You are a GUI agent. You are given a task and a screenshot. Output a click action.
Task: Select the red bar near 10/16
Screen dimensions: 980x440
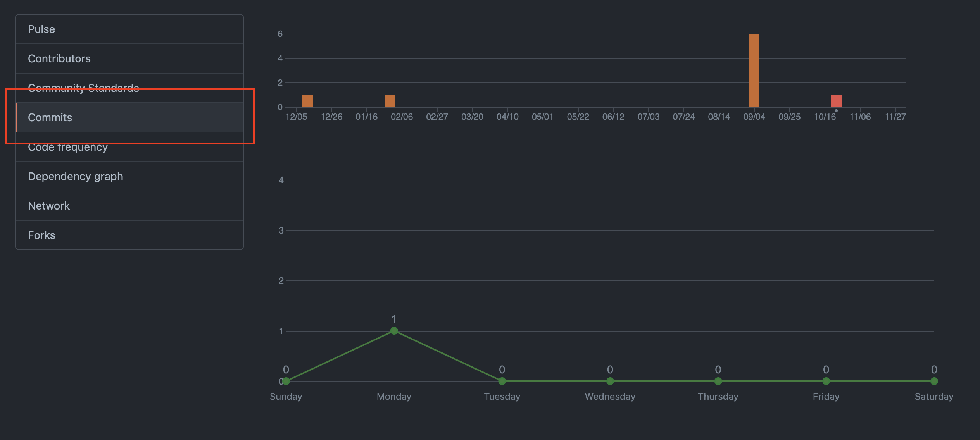(x=836, y=100)
